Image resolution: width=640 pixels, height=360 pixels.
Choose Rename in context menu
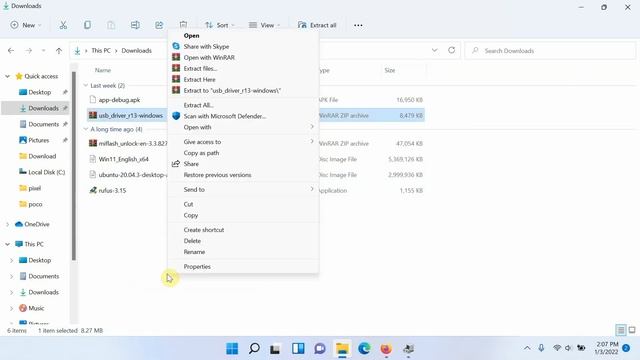(243, 252)
